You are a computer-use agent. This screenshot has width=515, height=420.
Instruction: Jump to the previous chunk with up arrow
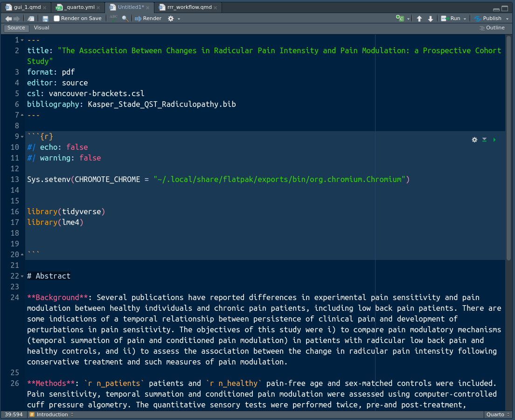click(x=419, y=19)
